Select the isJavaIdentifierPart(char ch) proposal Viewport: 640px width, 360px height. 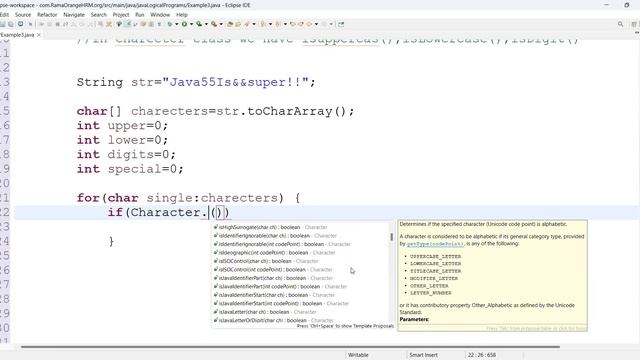pos(301,278)
